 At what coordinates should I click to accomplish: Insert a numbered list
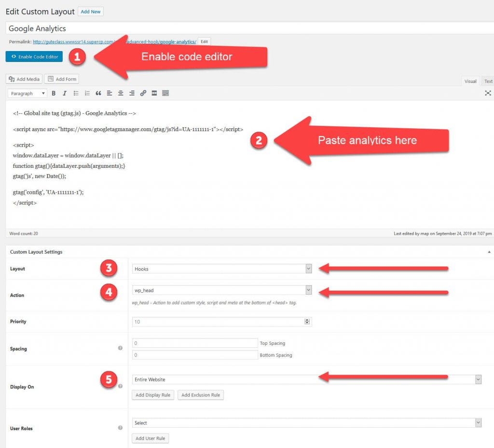point(87,93)
